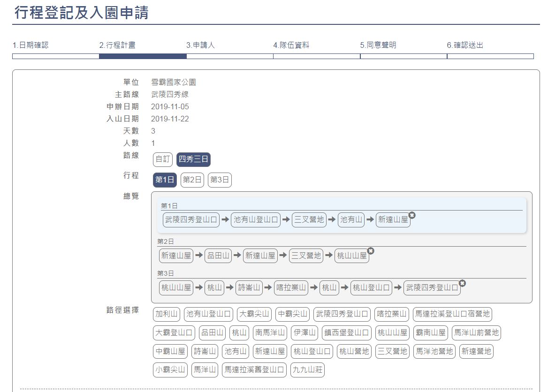Add 武陵四秀登山口 from 路徑選擇 list

click(x=342, y=314)
